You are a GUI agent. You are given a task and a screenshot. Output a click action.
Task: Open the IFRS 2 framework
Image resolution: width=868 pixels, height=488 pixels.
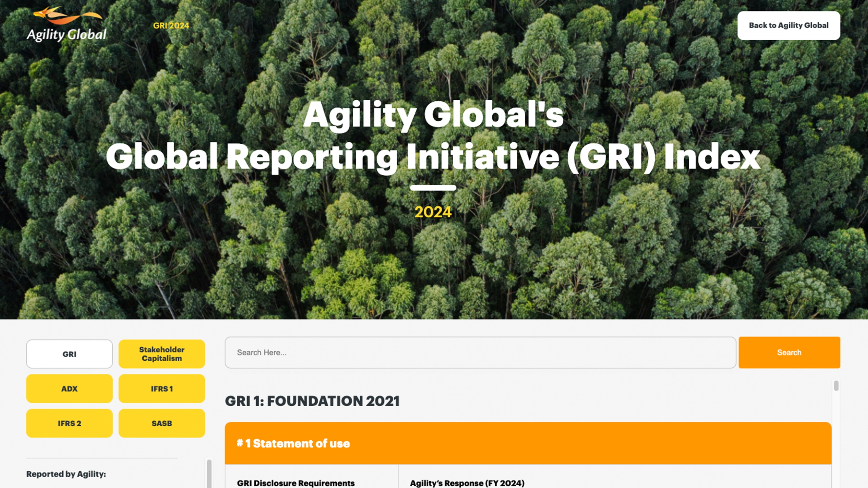point(69,423)
